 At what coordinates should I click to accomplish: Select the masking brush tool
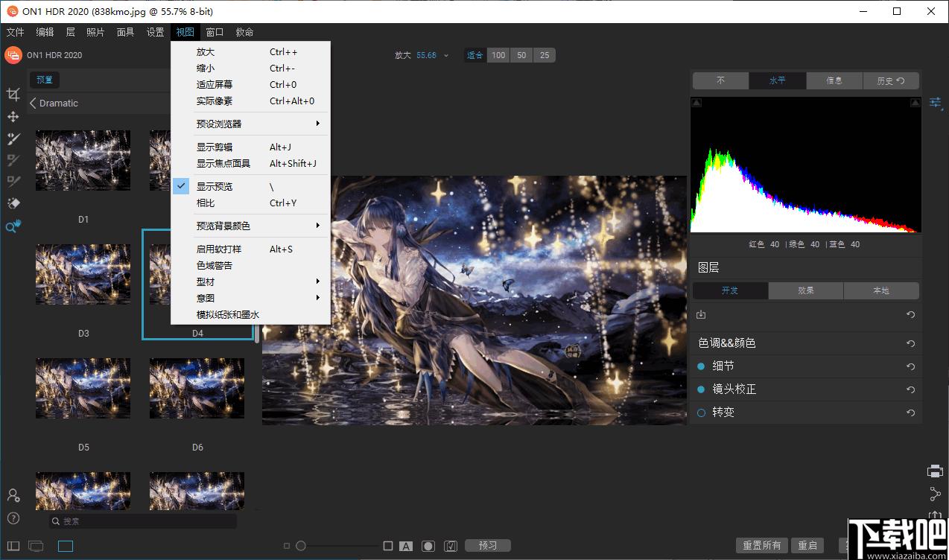pyautogui.click(x=13, y=160)
